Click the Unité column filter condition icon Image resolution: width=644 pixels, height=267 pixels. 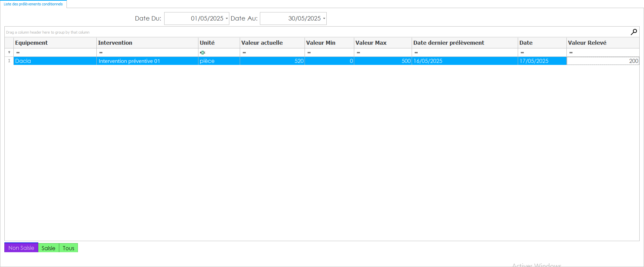click(202, 52)
